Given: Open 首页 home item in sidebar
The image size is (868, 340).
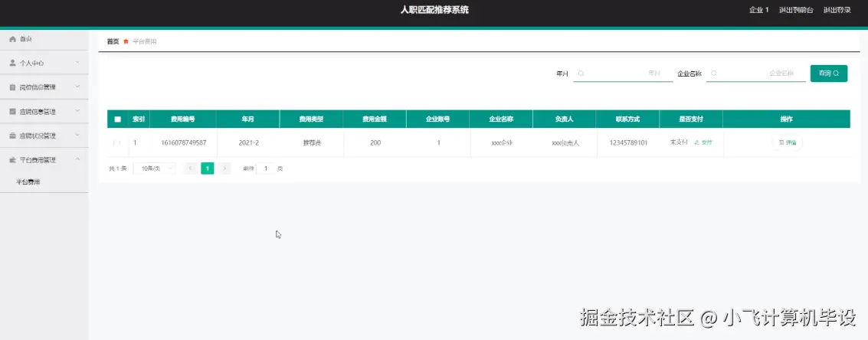Looking at the screenshot, I should [44, 39].
